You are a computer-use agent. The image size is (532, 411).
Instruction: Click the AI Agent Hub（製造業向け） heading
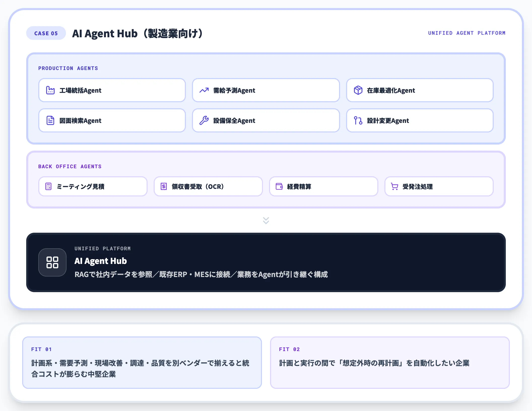click(x=138, y=33)
